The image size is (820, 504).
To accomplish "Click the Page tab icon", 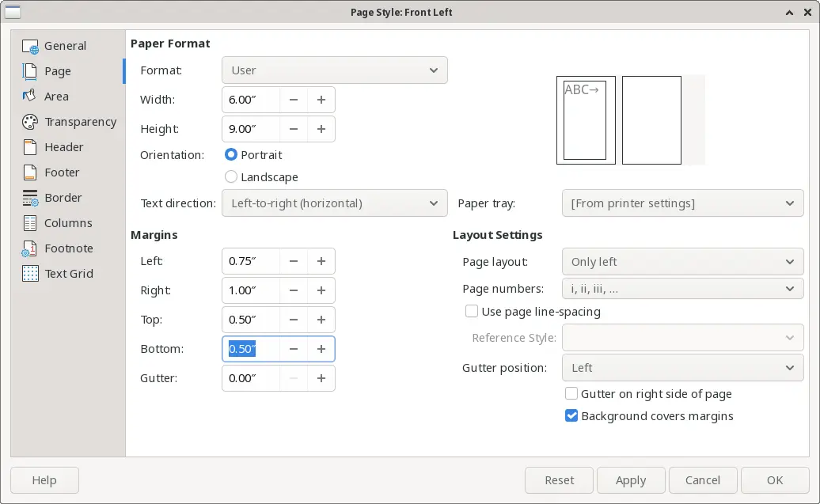I will [x=30, y=71].
